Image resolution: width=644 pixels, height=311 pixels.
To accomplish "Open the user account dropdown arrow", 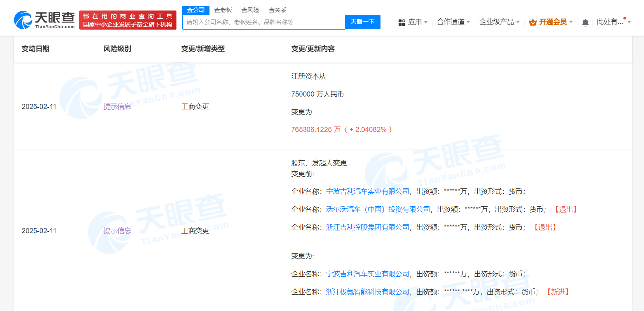I will [629, 22].
